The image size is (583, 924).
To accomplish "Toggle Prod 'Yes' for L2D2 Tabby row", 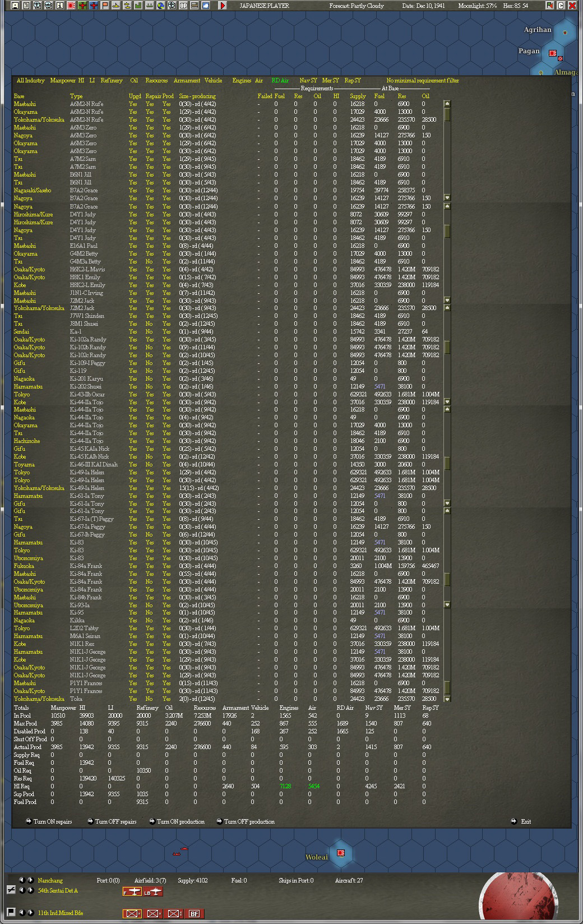I will coord(166,628).
